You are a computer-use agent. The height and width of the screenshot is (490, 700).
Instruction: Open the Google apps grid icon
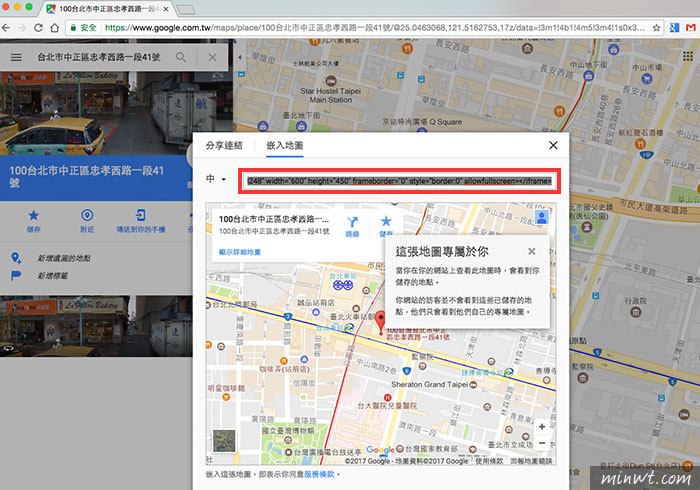[688, 56]
